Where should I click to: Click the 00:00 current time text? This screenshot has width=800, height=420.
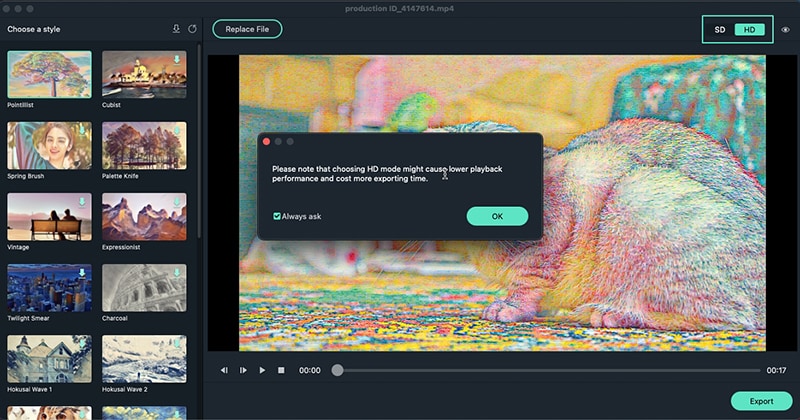click(310, 370)
